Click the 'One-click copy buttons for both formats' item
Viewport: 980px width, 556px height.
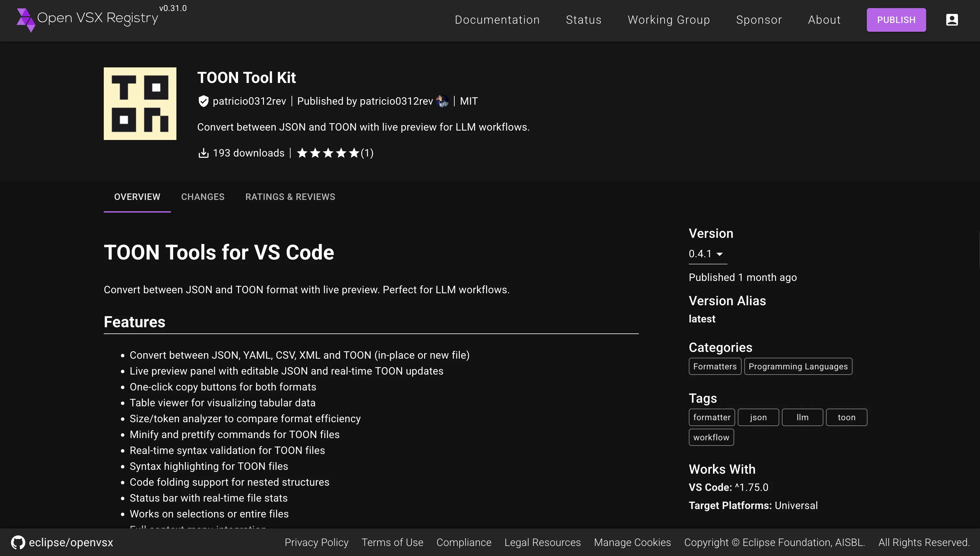coord(223,387)
